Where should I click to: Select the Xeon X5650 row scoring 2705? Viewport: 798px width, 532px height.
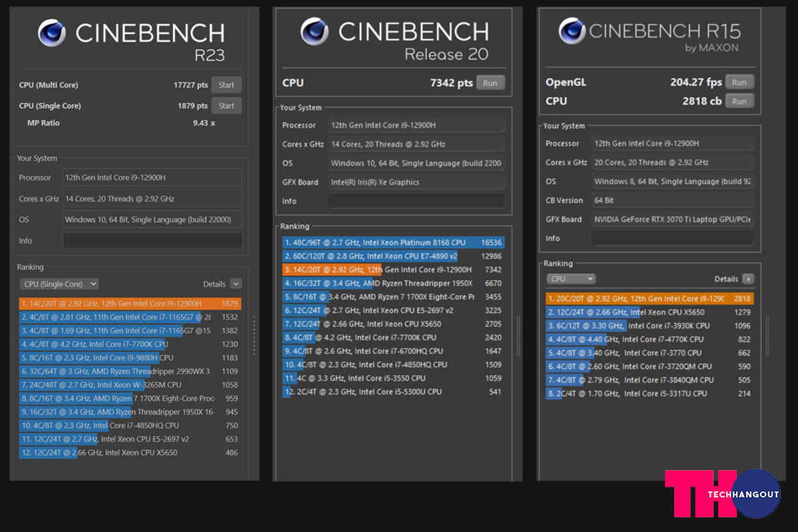[394, 324]
